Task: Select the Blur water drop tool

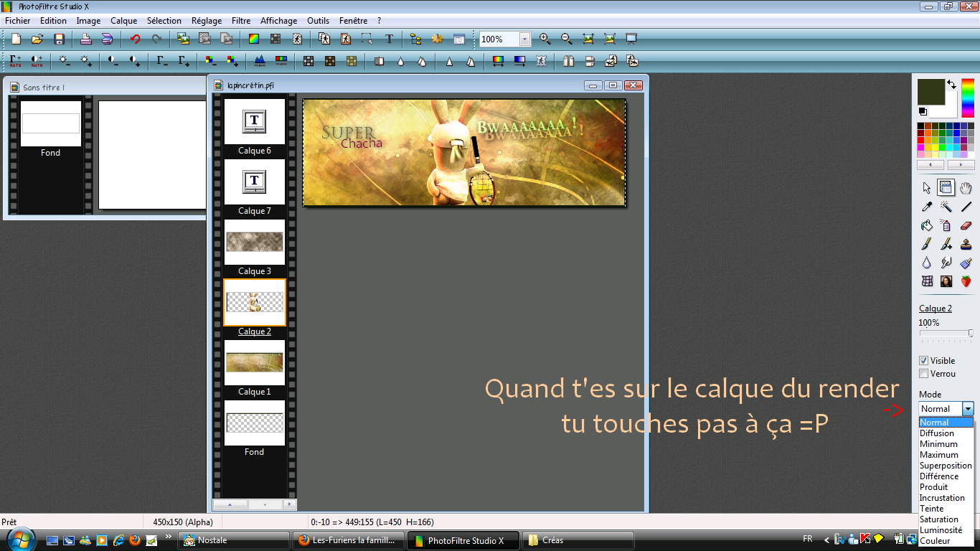Action: (x=926, y=263)
